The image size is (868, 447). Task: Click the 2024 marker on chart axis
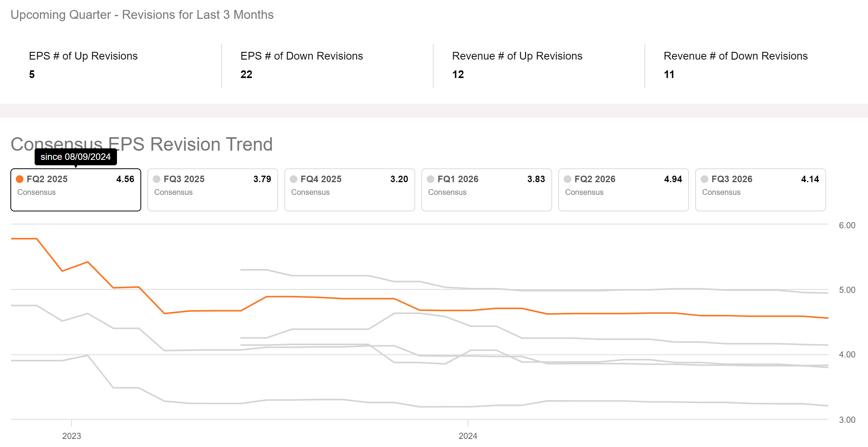[x=467, y=436]
